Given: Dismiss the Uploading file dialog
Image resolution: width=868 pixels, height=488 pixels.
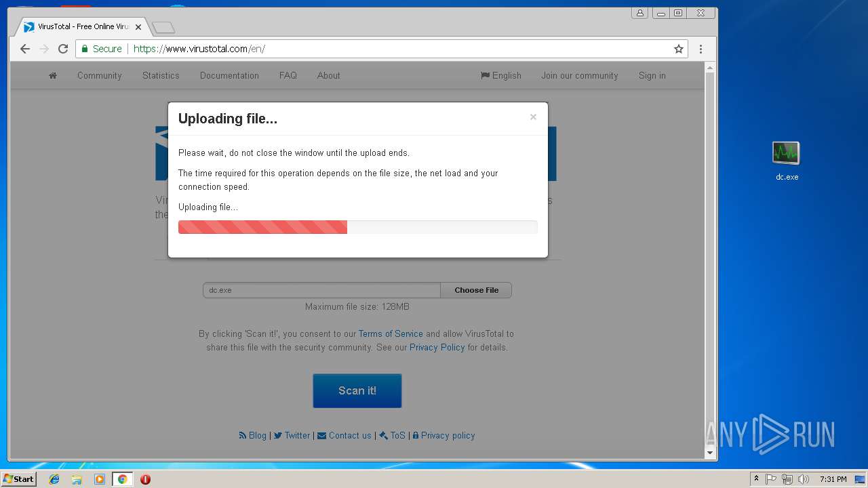Looking at the screenshot, I should pos(533,117).
